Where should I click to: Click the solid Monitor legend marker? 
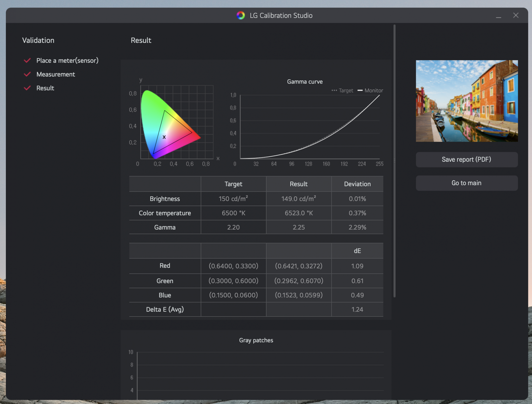coord(360,90)
